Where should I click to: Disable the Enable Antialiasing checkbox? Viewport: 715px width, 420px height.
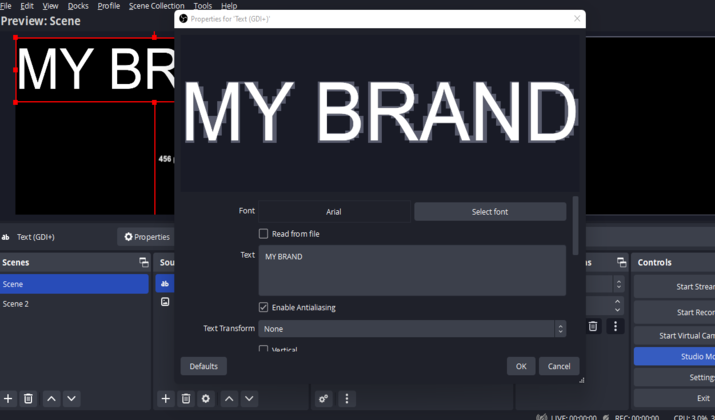click(x=264, y=307)
